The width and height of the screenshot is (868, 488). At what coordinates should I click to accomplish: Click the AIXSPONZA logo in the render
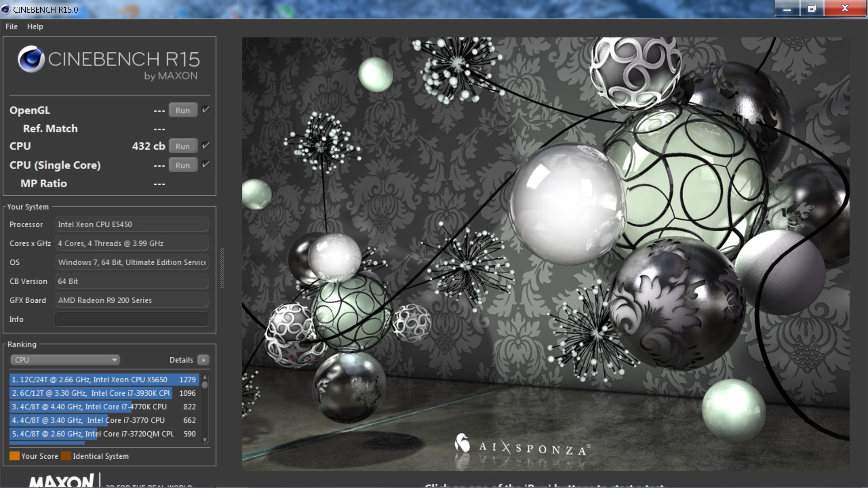(x=522, y=446)
